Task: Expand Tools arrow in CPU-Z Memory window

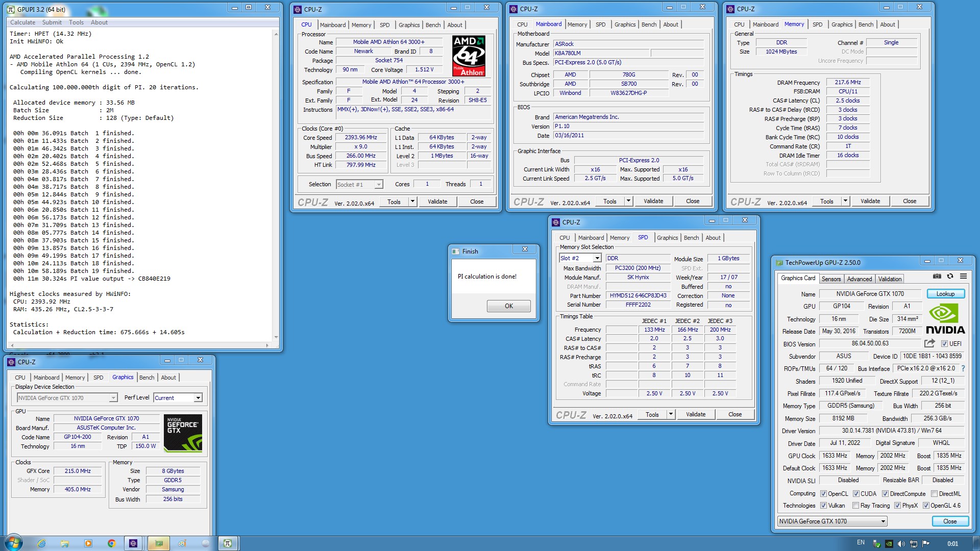Action: (x=845, y=201)
